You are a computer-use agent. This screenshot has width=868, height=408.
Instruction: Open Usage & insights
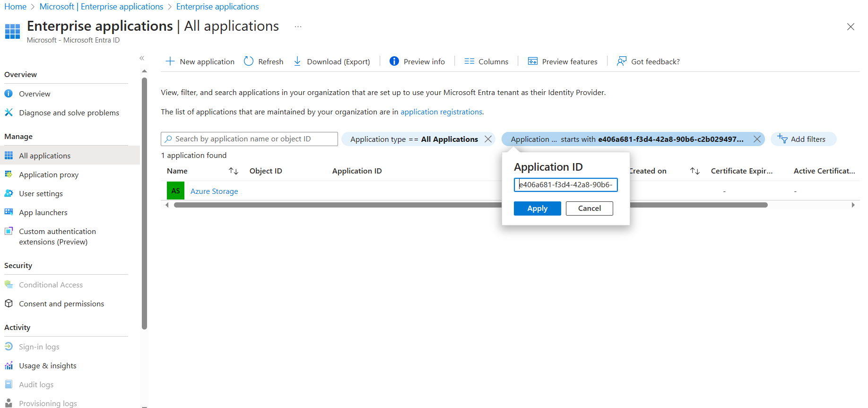pos(48,365)
